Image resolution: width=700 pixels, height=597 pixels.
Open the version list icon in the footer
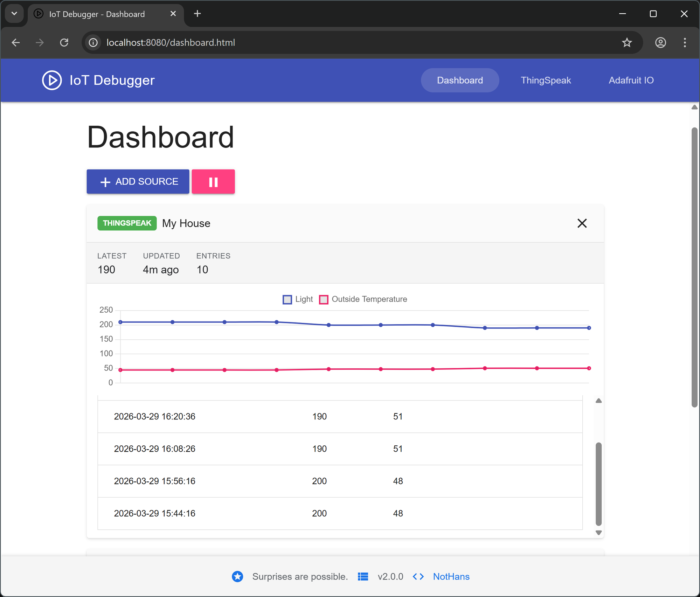point(363,576)
